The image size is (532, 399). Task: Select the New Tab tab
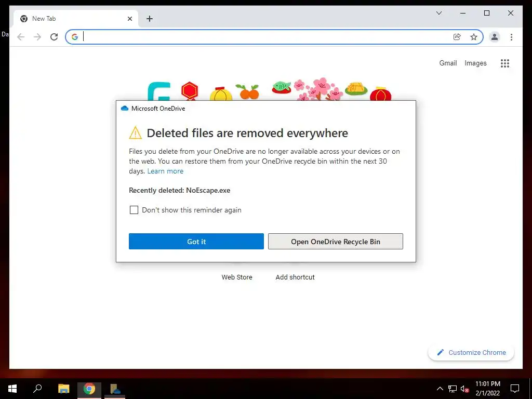(76, 19)
